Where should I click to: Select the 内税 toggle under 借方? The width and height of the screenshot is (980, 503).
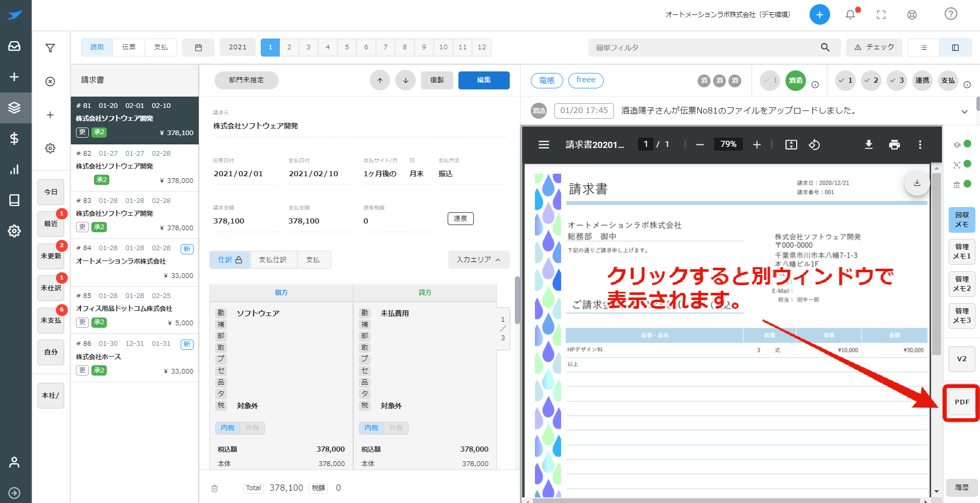(x=228, y=428)
